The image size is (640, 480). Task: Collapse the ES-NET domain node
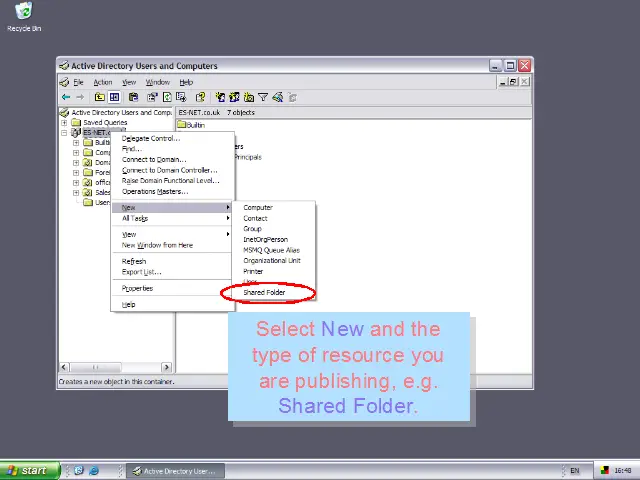coord(64,133)
